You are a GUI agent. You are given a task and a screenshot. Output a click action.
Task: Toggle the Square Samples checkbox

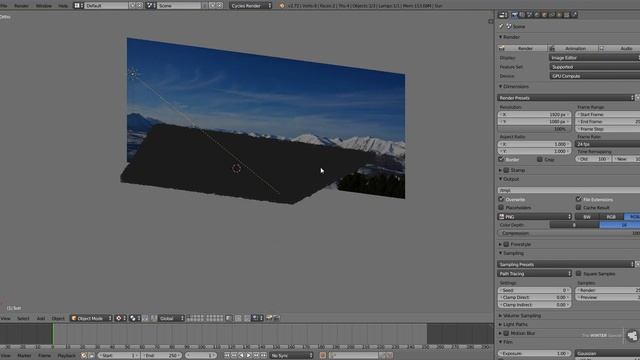(x=578, y=273)
